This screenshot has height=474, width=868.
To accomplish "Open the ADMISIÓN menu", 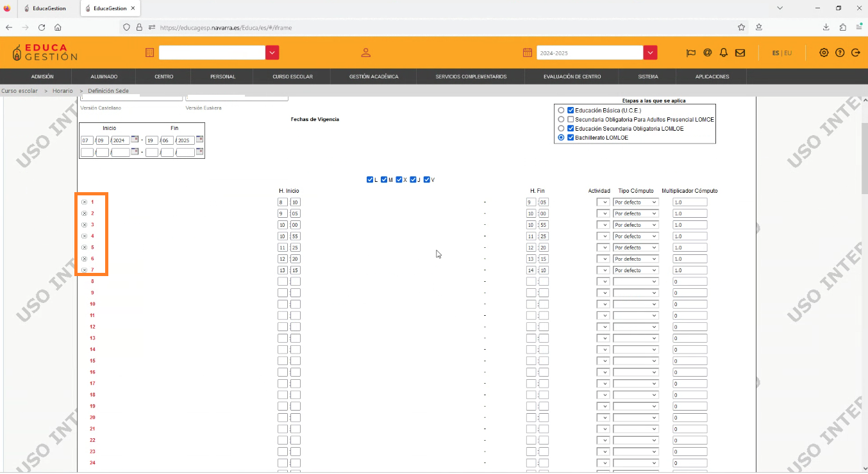I will click(42, 76).
